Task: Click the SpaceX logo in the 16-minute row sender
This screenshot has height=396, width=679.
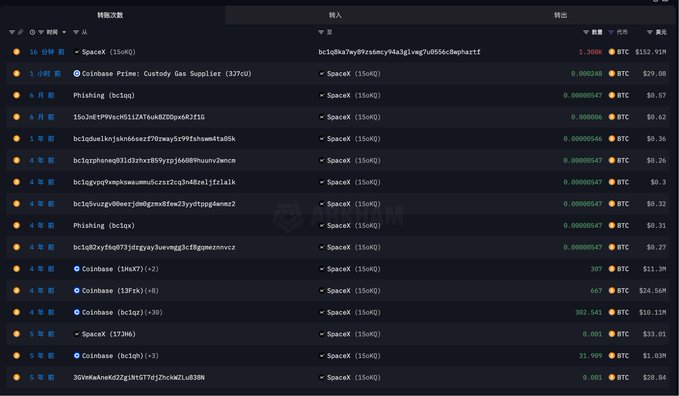Action: 77,52
